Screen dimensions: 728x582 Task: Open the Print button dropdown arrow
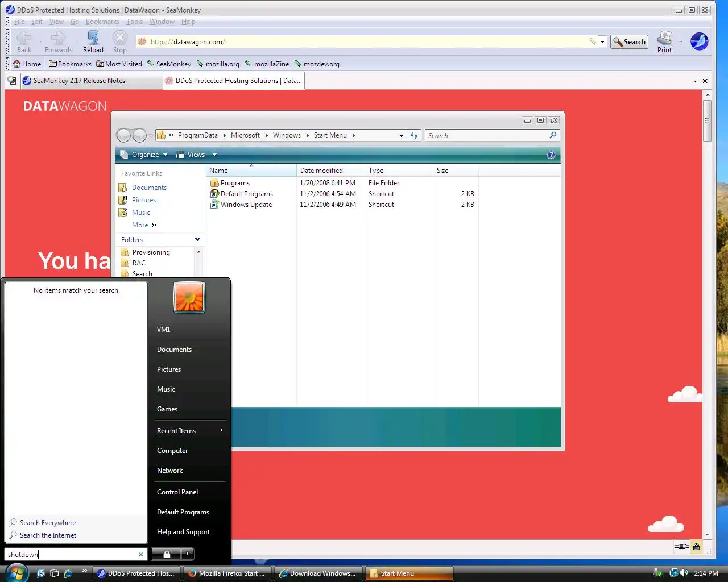coord(681,41)
